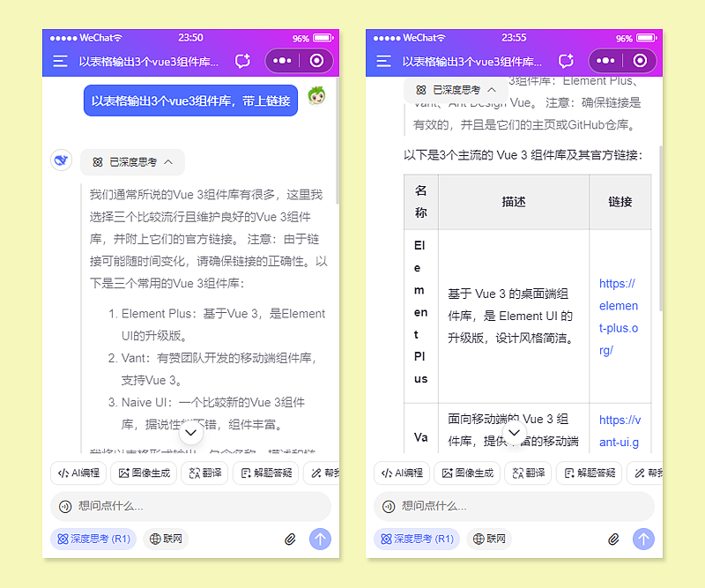This screenshot has height=588, width=705.
Task: Open the hamburger menu in right phone
Action: [x=383, y=61]
